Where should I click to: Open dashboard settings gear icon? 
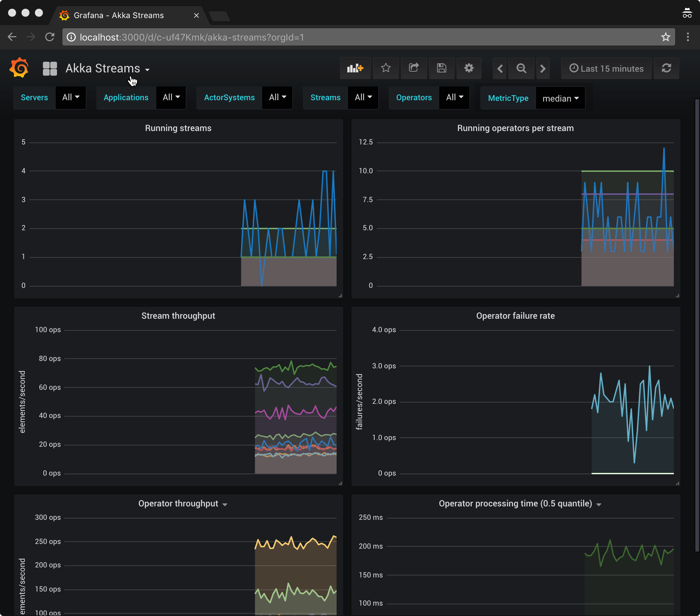[469, 68]
